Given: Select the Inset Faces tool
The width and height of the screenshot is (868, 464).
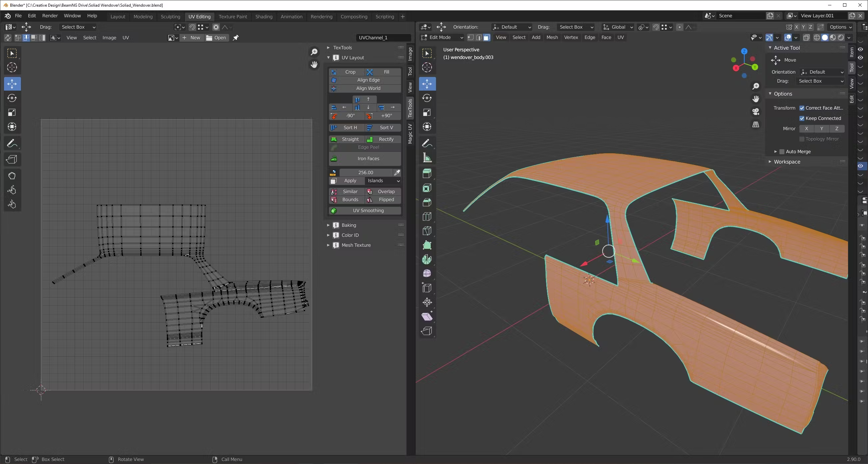Looking at the screenshot, I should coord(427,188).
